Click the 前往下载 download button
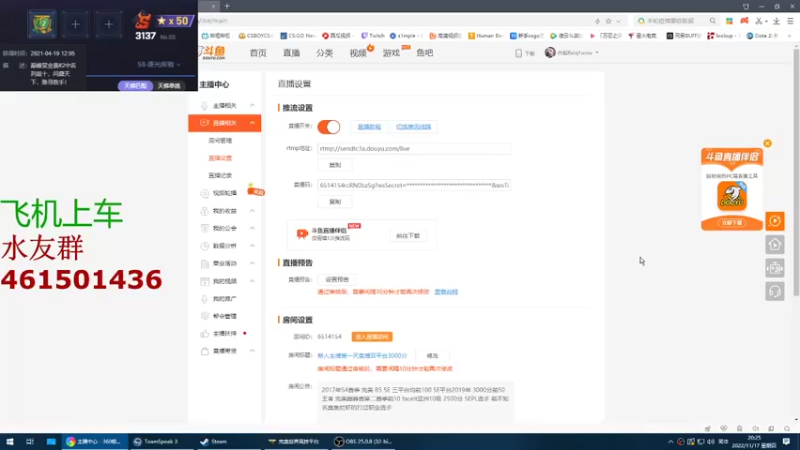The width and height of the screenshot is (800, 450). (408, 236)
